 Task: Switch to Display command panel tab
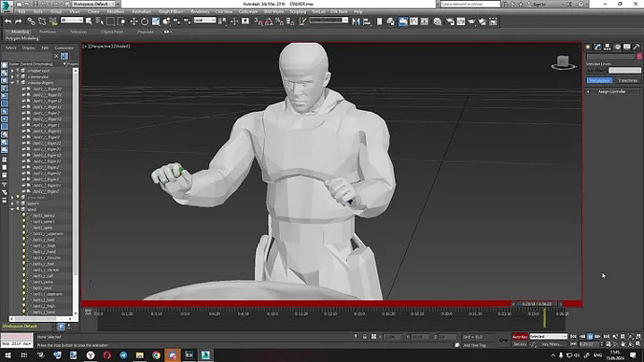[627, 48]
